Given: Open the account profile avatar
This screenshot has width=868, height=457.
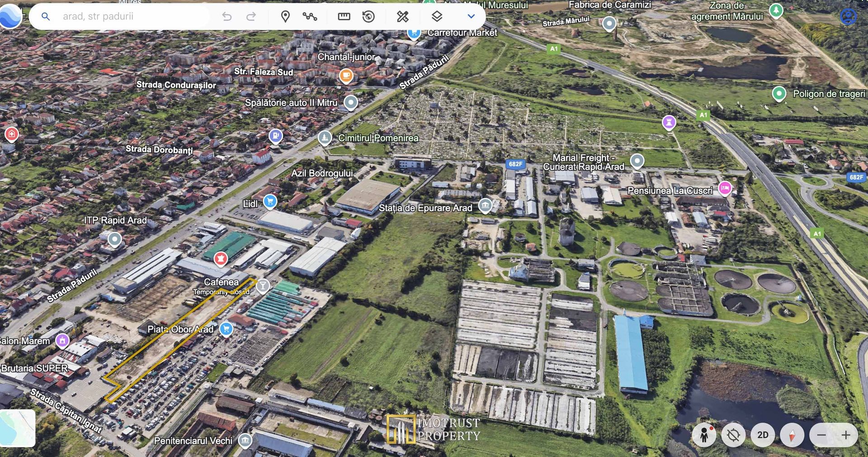Looking at the screenshot, I should [x=848, y=16].
